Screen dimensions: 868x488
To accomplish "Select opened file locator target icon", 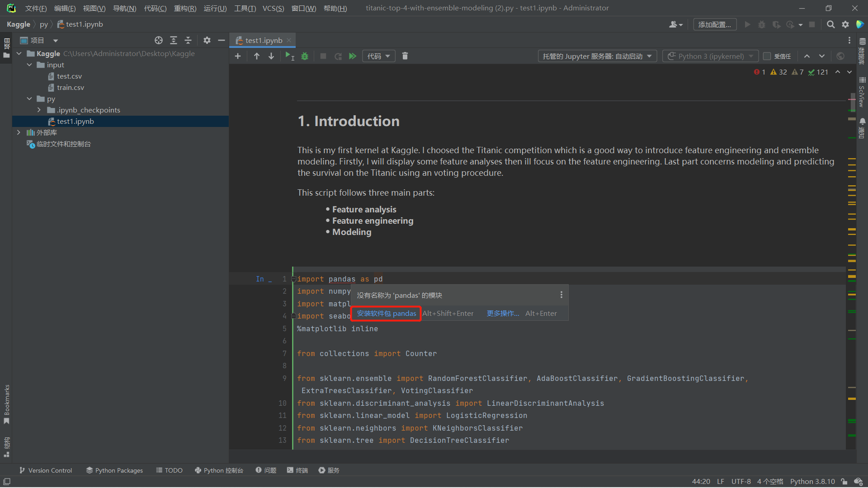I will click(x=159, y=40).
